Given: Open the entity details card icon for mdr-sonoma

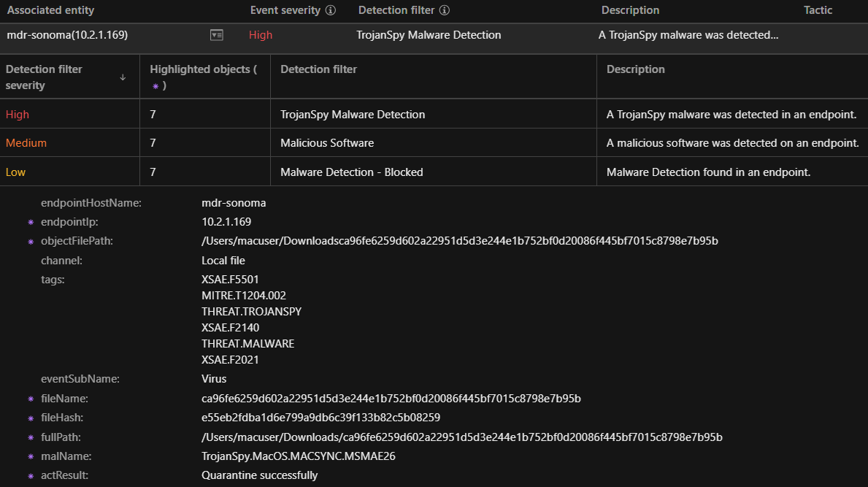Looking at the screenshot, I should (x=215, y=35).
